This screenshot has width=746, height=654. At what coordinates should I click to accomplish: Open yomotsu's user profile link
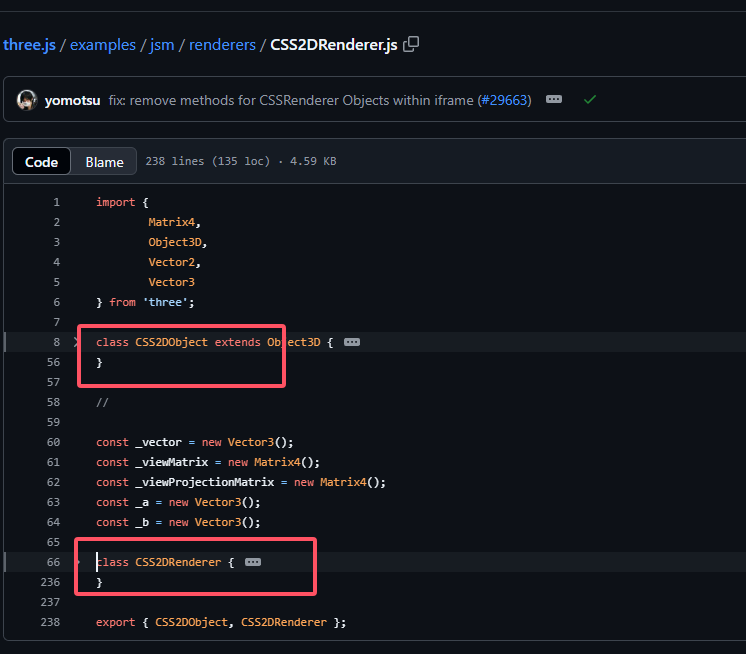(73, 100)
